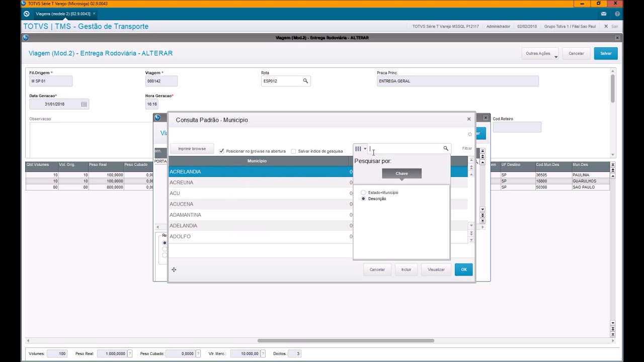644x362 pixels.
Task: Open the mail icon in the top bar
Action: (x=604, y=14)
